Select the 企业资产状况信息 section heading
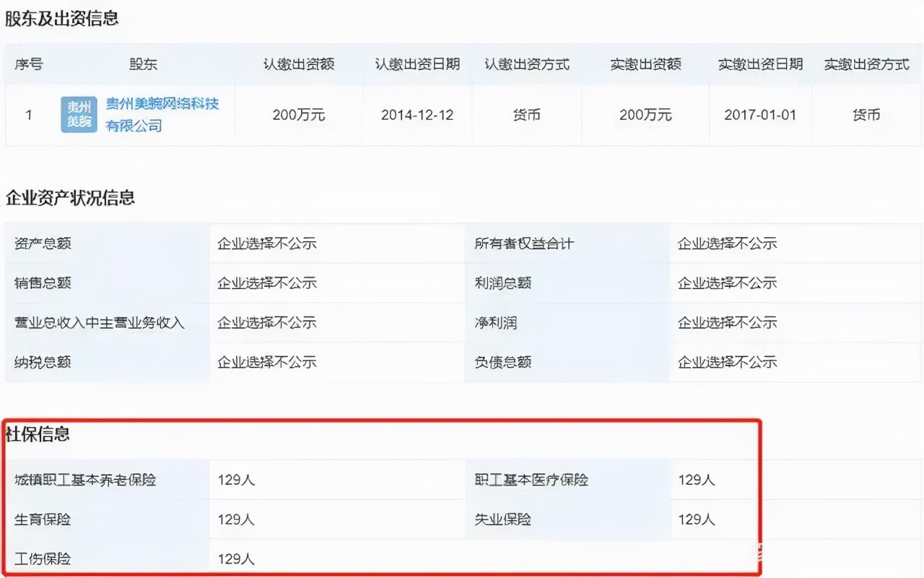924x578 pixels. [x=70, y=198]
